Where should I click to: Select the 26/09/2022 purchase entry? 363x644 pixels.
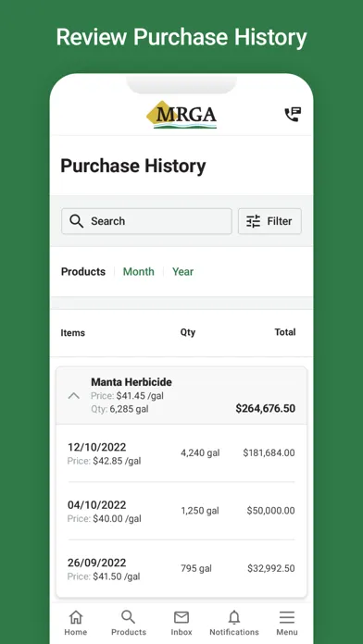181,569
